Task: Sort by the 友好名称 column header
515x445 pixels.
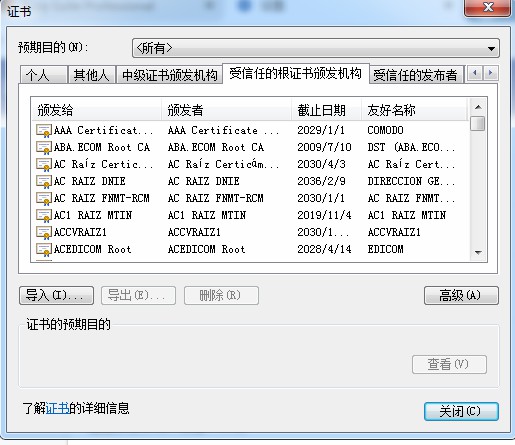Action: (x=414, y=110)
